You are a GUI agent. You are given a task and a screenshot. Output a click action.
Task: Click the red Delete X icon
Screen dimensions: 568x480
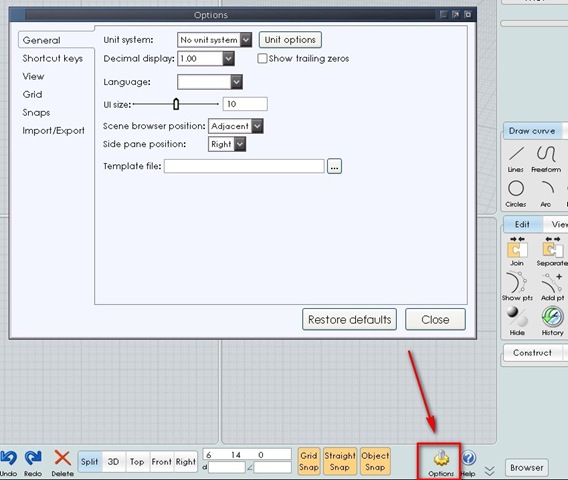tap(62, 458)
